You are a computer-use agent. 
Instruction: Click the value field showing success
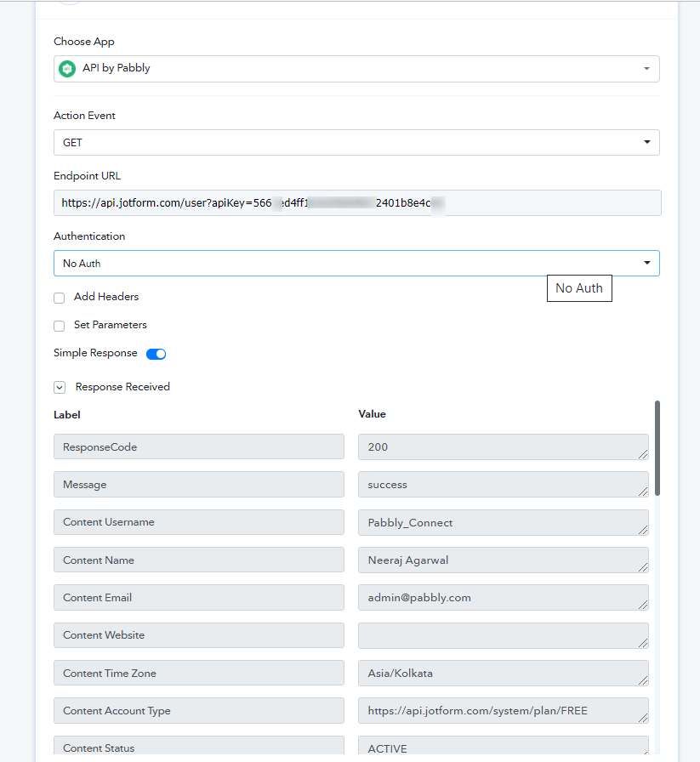click(504, 484)
